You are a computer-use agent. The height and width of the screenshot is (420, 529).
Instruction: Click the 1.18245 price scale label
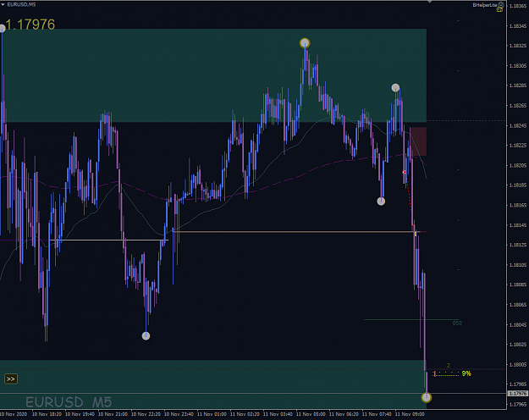pyautogui.click(x=518, y=125)
